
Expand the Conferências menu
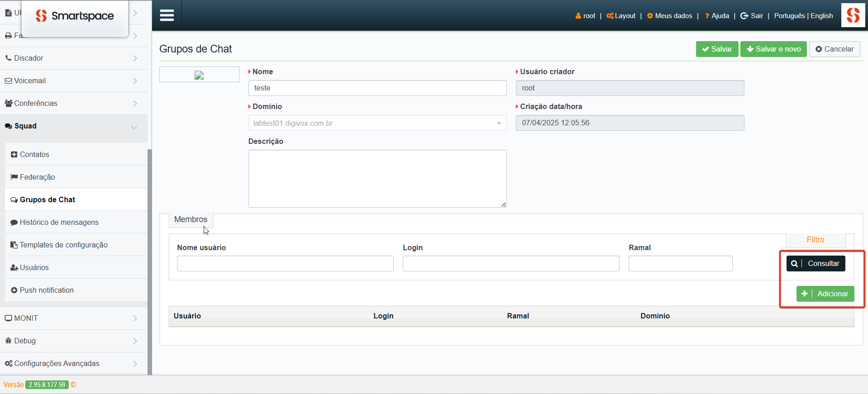(x=74, y=103)
